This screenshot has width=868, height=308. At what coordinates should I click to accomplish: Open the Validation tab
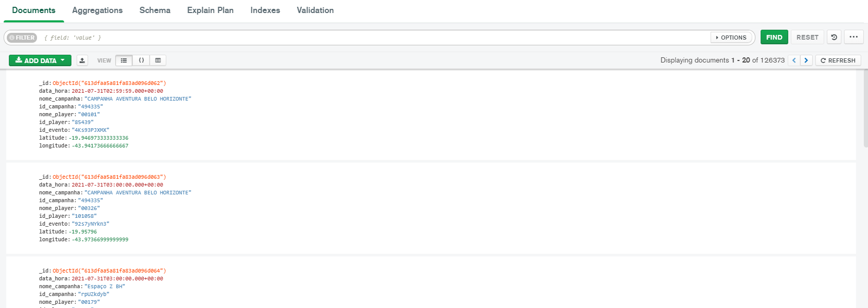[x=315, y=10]
